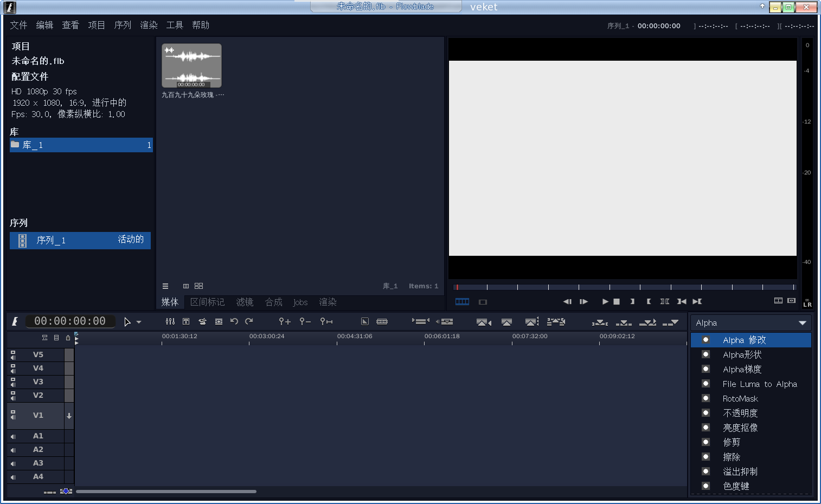This screenshot has width=821, height=504.
Task: Clear the in and out marks
Action: (665, 301)
